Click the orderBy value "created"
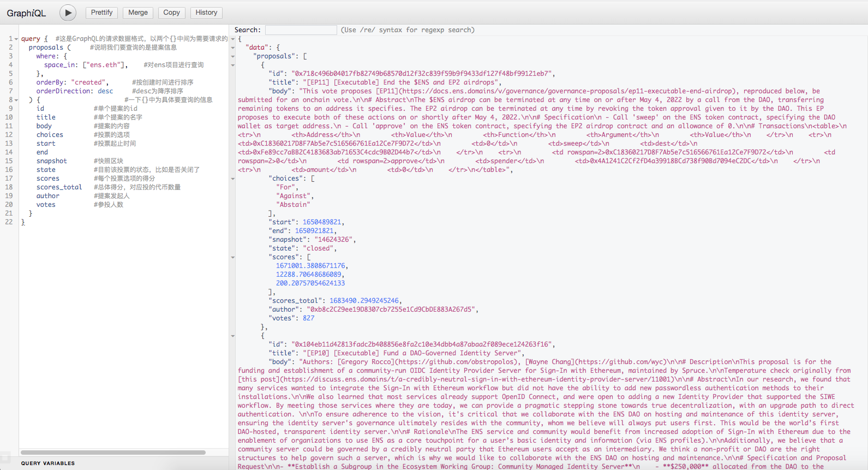868x470 pixels. [x=88, y=82]
